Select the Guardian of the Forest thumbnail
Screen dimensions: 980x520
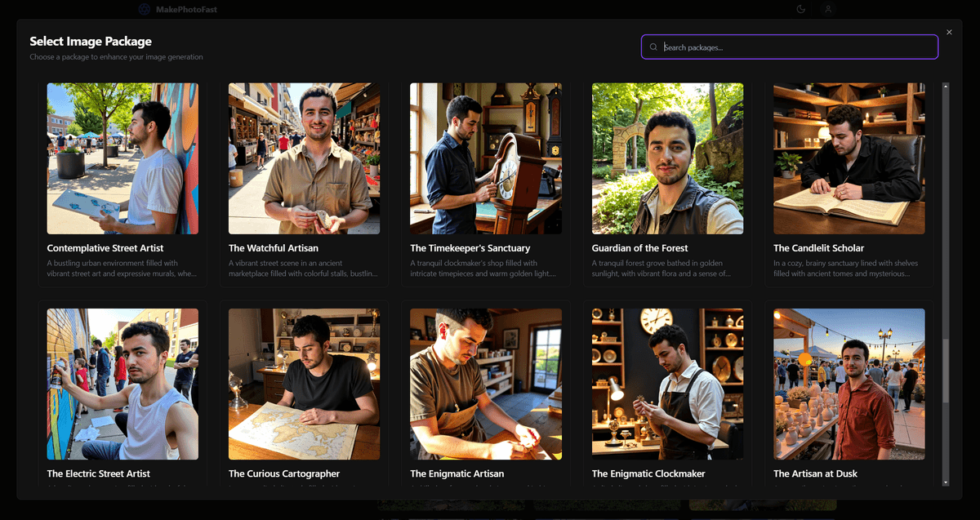click(x=667, y=158)
